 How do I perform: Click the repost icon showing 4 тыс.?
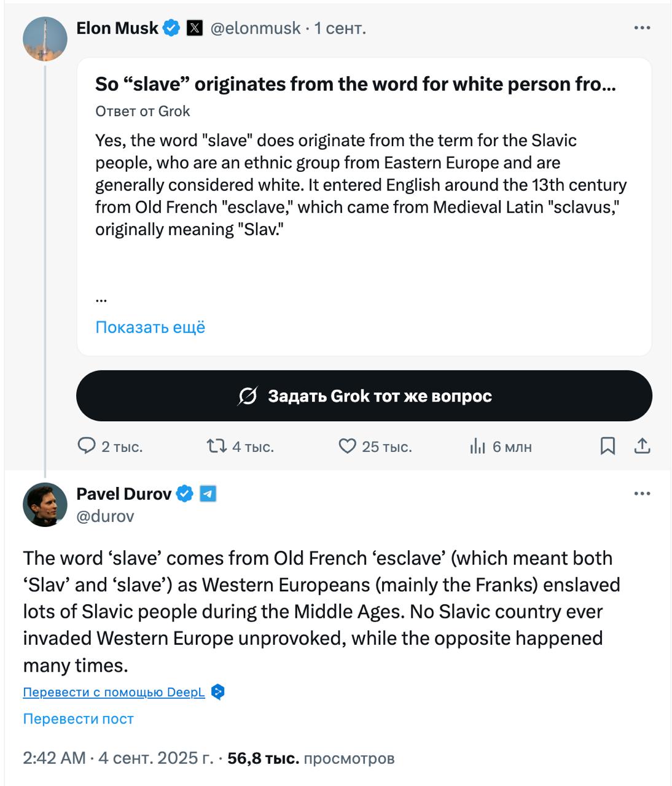pos(217,446)
